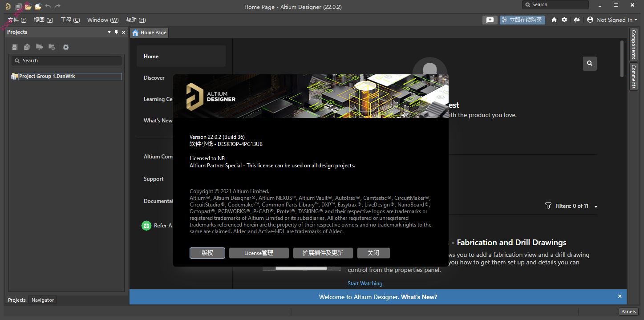644x320 pixels.
Task: Select Support in the sidebar
Action: tap(154, 179)
